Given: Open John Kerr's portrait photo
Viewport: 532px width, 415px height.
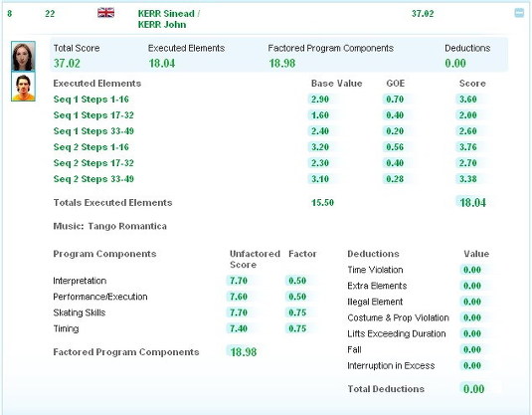Looking at the screenshot, I should coord(23,87).
